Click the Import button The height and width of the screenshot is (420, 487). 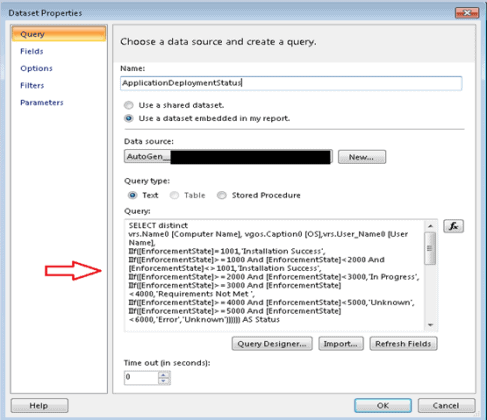(x=341, y=344)
